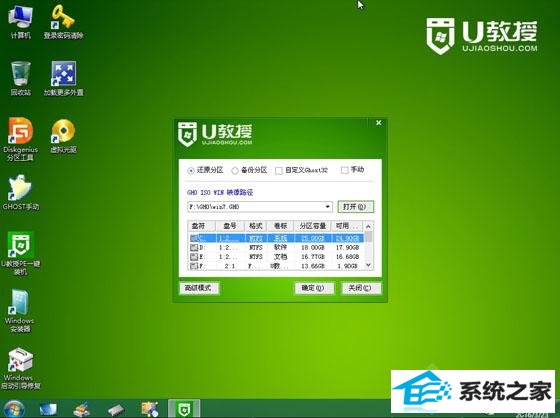Viewport: 560px width, 418px height.
Task: Click the 确定 button
Action: coord(314,288)
